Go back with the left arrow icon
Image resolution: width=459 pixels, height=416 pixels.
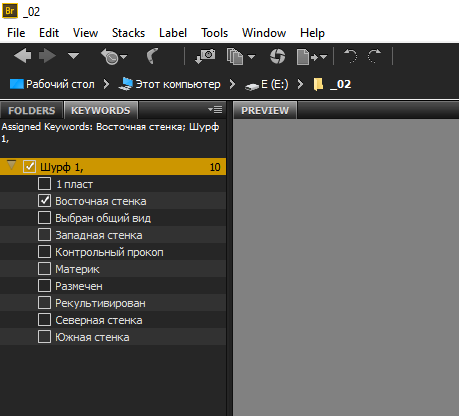point(23,56)
